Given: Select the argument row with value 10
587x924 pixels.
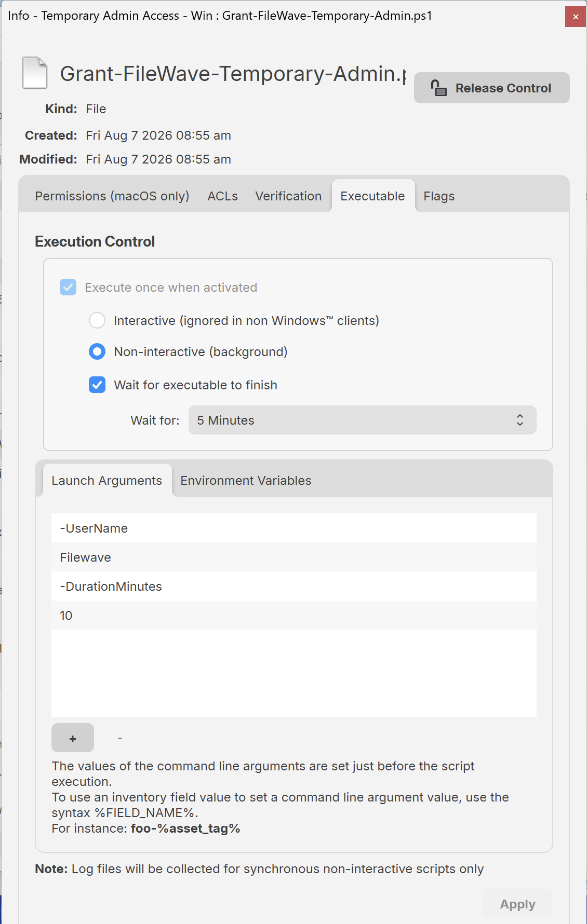Looking at the screenshot, I should coord(293,615).
